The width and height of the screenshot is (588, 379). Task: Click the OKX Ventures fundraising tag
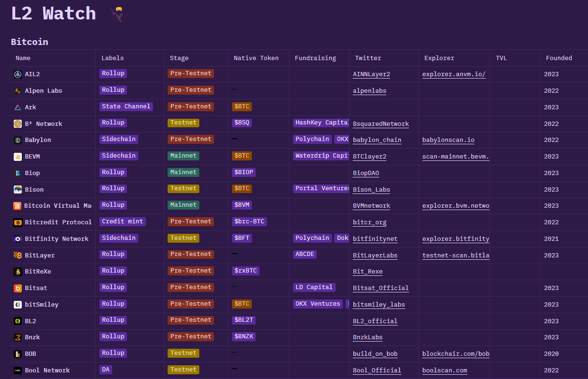(x=318, y=304)
